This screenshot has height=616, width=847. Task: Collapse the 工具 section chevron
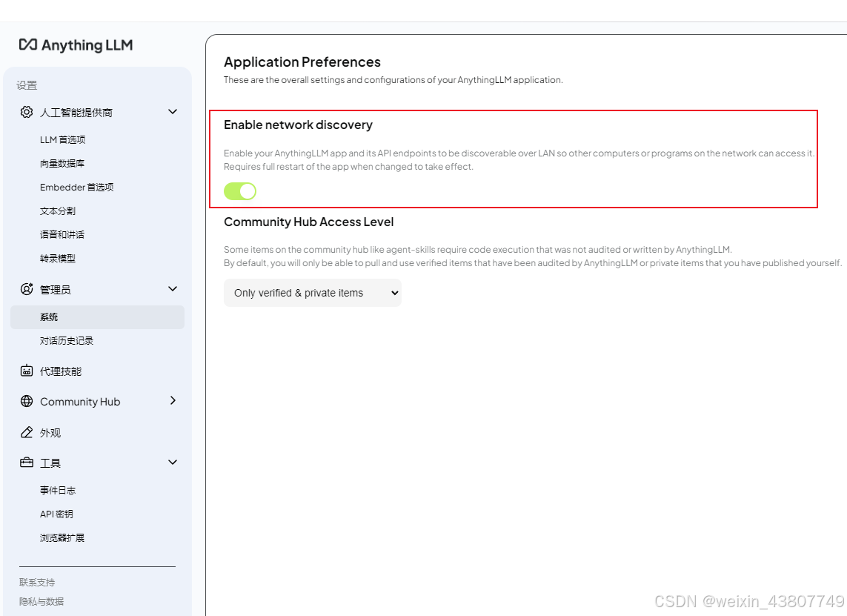pos(173,463)
